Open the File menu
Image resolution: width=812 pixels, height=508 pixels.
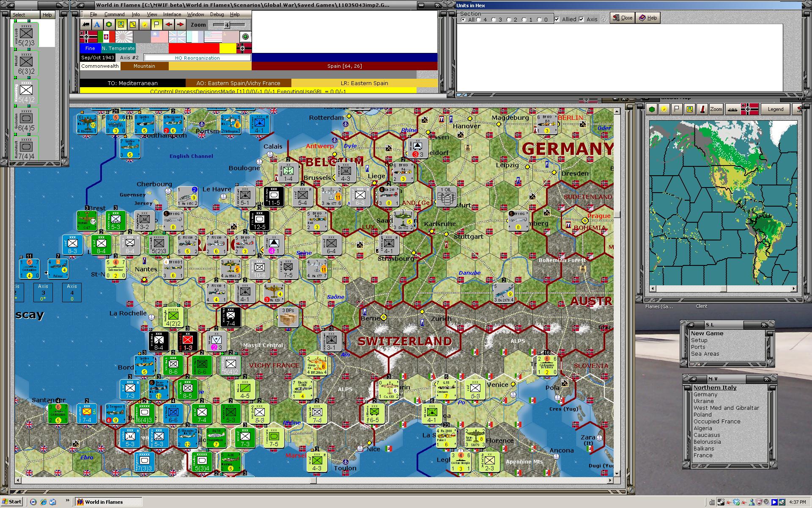(93, 14)
